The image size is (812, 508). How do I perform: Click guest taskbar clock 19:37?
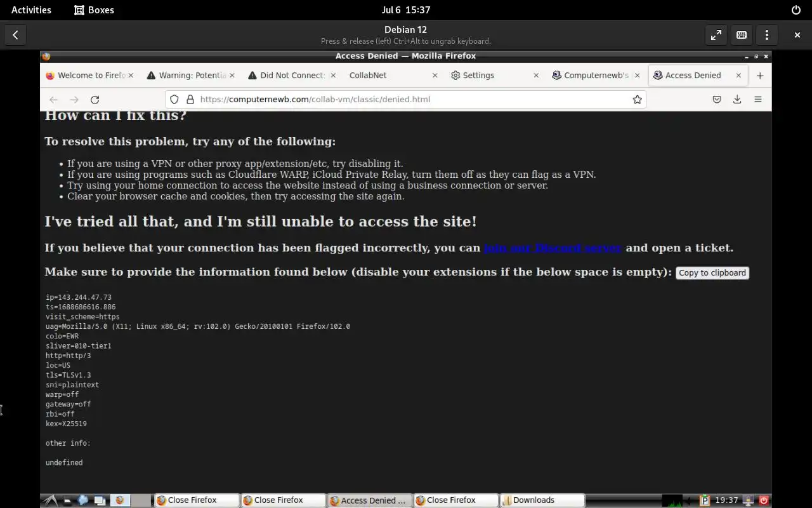(726, 500)
